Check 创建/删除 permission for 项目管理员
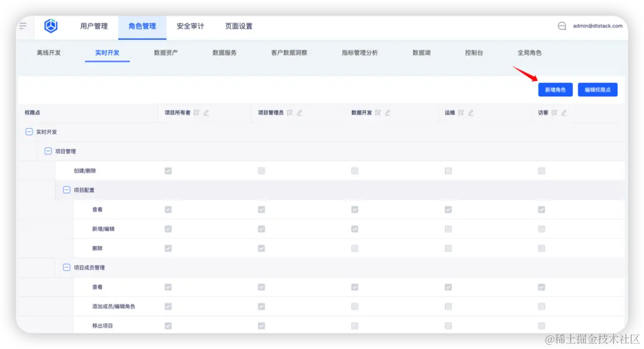 click(x=261, y=170)
